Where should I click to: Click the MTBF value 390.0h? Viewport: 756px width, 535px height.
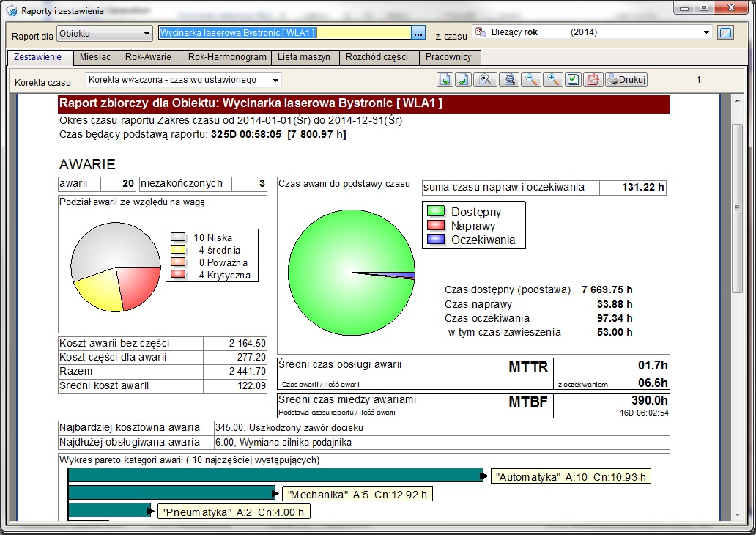point(650,400)
